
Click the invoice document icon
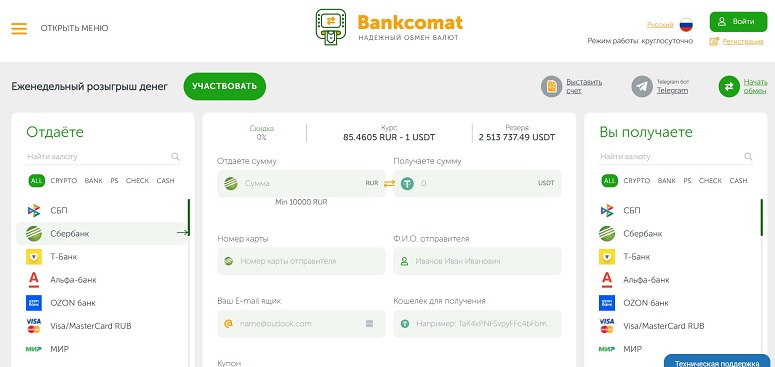[x=552, y=86]
